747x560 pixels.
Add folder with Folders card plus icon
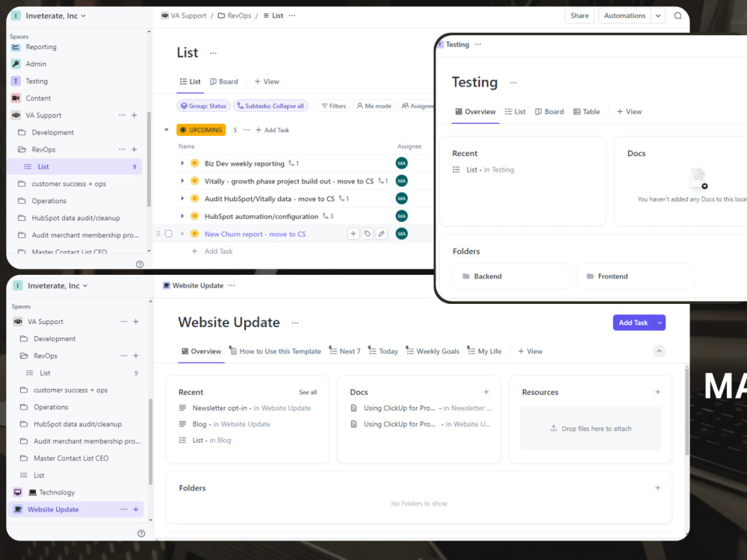click(657, 488)
